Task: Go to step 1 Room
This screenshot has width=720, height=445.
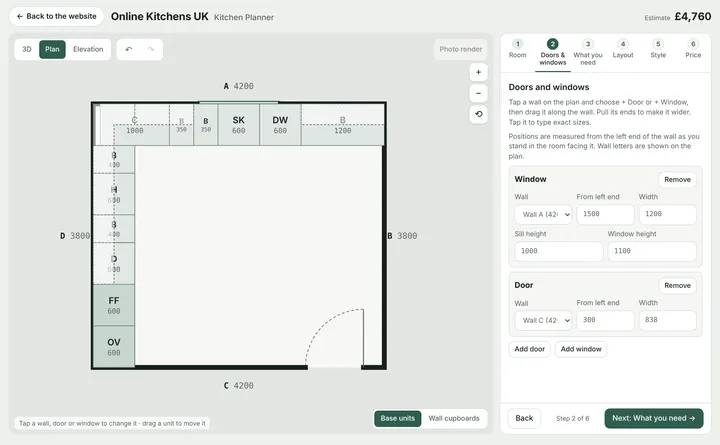Action: tap(518, 49)
